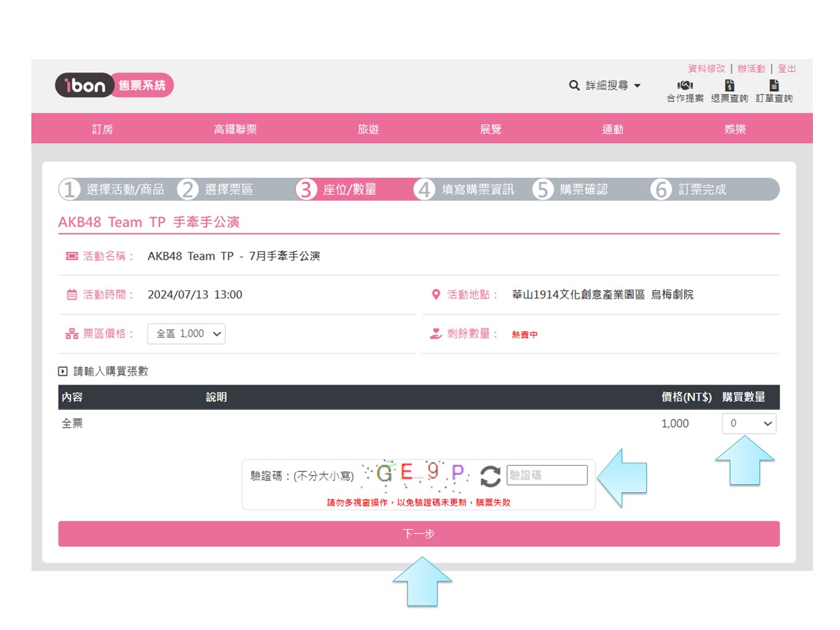
Task: Click the ibon ticketing system logo
Action: (114, 85)
